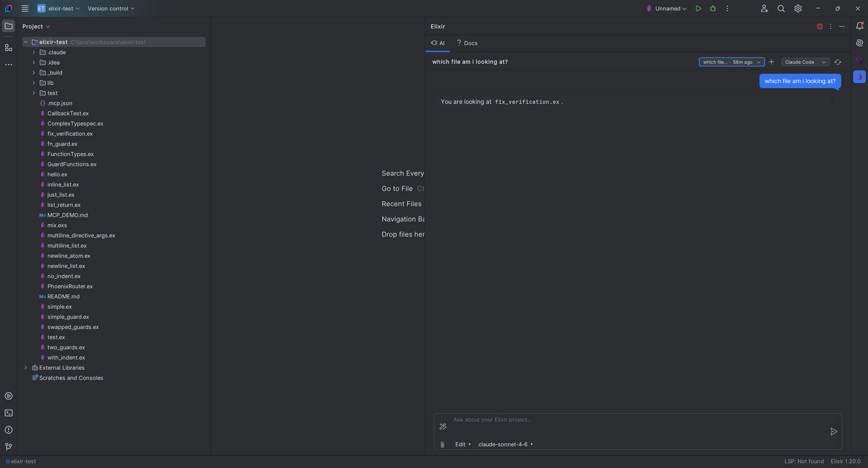
Task: Open the Project view dropdown
Action: (x=36, y=27)
